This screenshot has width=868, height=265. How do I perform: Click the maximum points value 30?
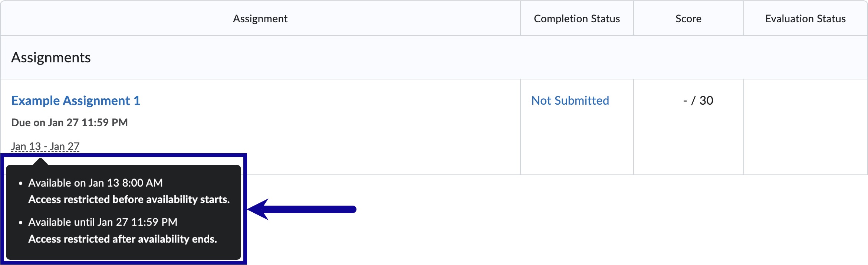[x=706, y=101]
